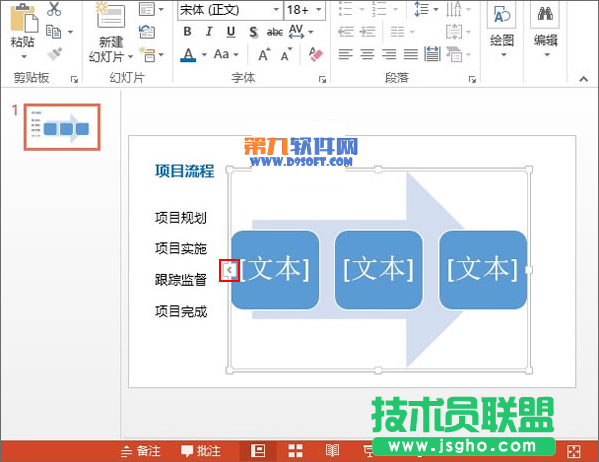This screenshot has width=599, height=462.
Task: Increase list indent level
Action: (368, 32)
